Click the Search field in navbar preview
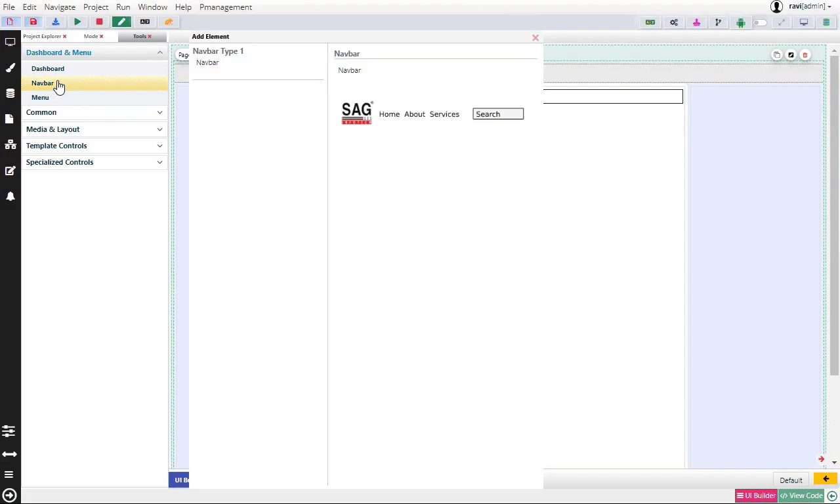The width and height of the screenshot is (840, 504). tap(498, 114)
